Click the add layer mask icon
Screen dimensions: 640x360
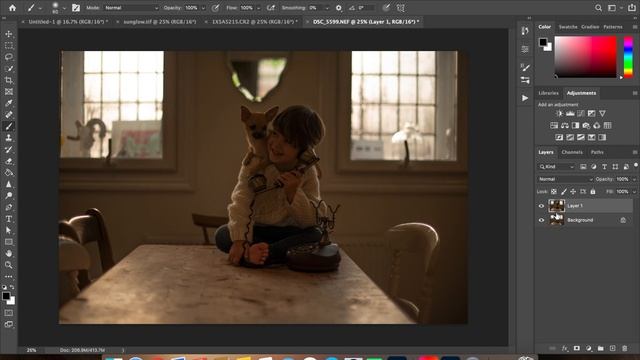[576, 348]
